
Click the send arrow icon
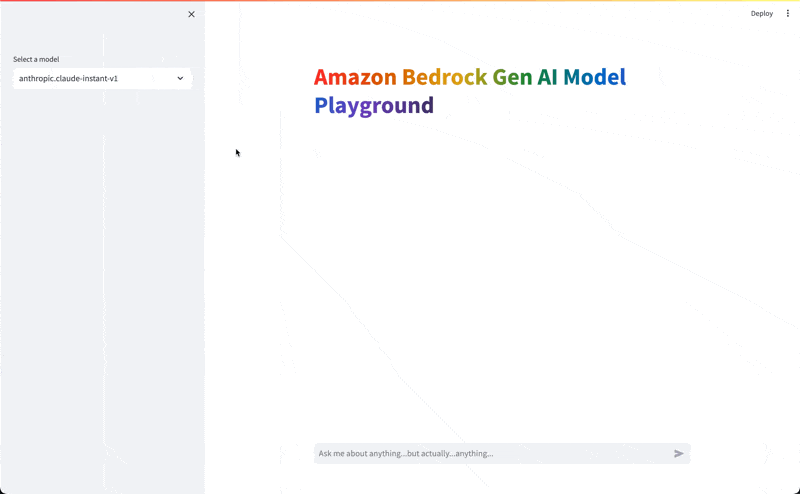679,453
